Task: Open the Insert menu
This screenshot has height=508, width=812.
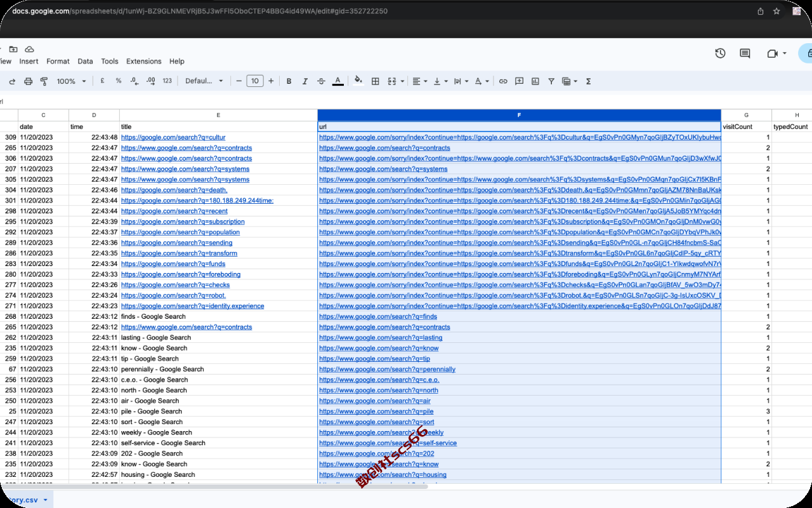Action: point(29,62)
